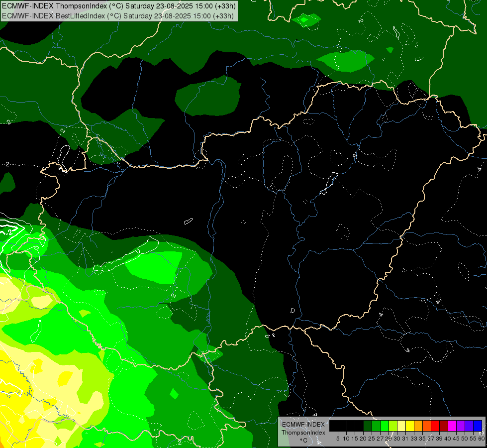Image resolution: width=487 pixels, height=448 pixels.
Task: Click the medium green 25–27 legend swatch
Action: (x=376, y=426)
